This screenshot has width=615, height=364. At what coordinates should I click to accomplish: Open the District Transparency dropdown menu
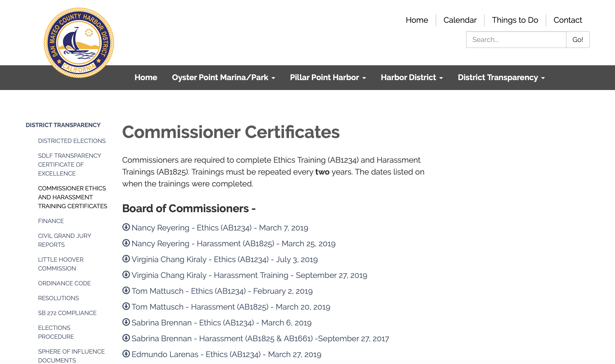pyautogui.click(x=501, y=77)
